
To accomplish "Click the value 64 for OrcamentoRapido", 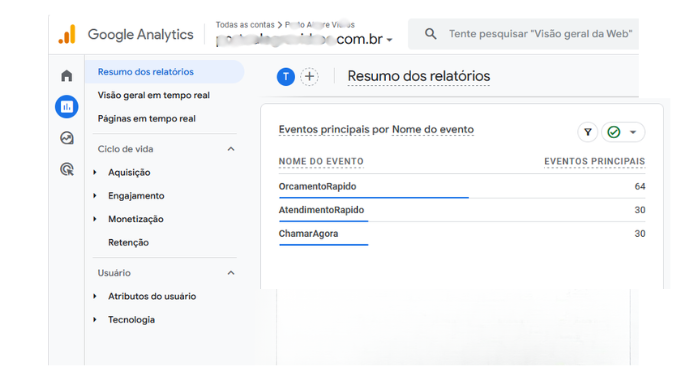I will (x=640, y=187).
